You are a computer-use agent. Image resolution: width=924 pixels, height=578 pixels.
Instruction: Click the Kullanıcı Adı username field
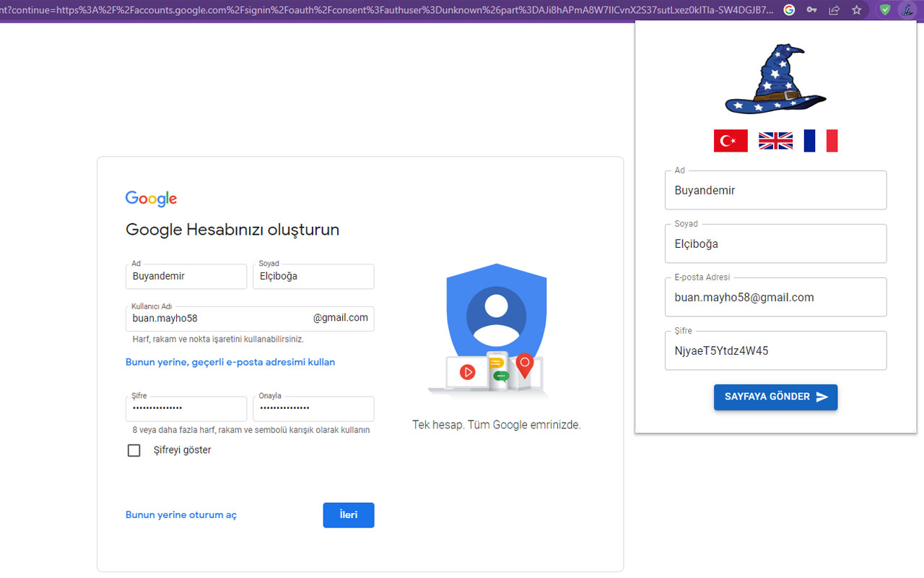tap(250, 319)
